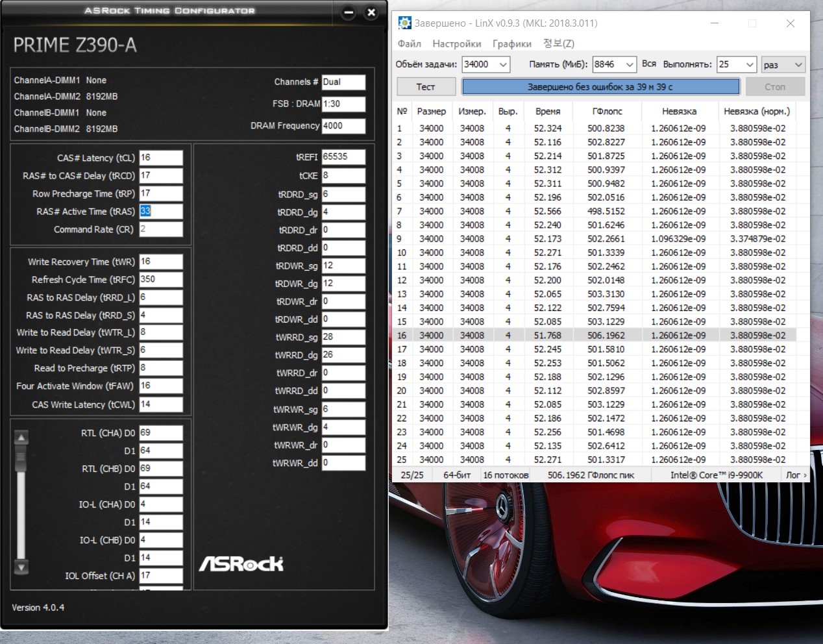
Task: Click the Невязка (норм.) column header
Action: (757, 111)
